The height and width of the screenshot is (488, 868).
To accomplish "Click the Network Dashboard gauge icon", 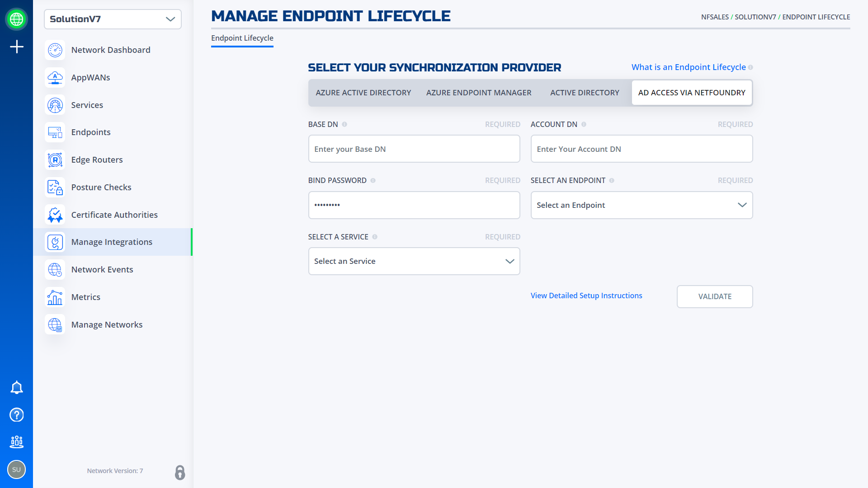I will coord(55,50).
